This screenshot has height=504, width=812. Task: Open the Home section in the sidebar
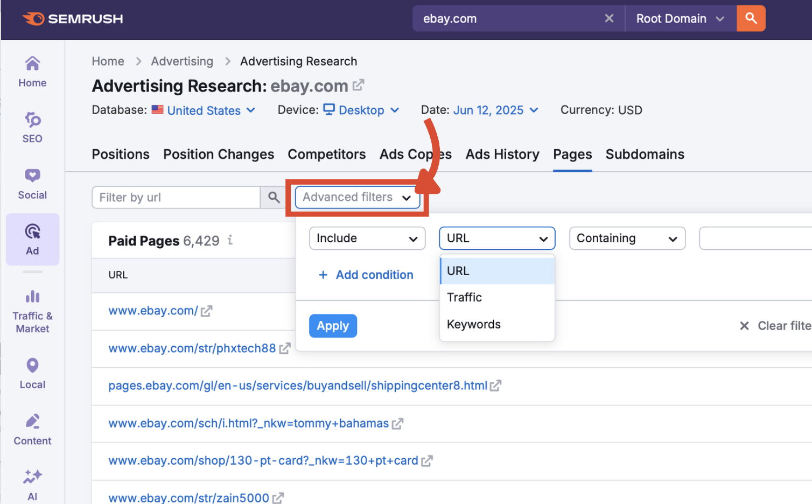click(x=32, y=71)
